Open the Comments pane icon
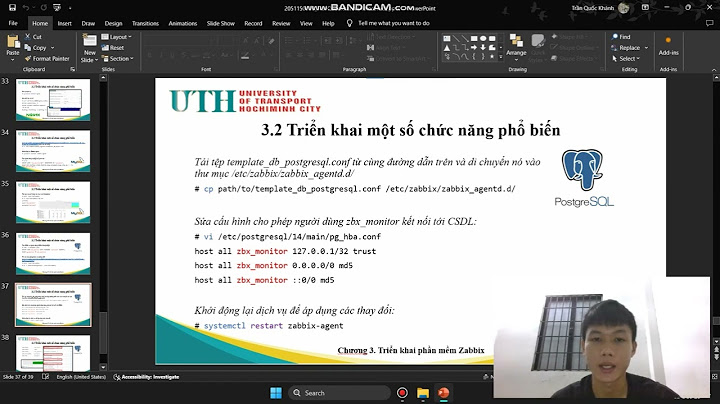The width and height of the screenshot is (720, 404). point(709,23)
